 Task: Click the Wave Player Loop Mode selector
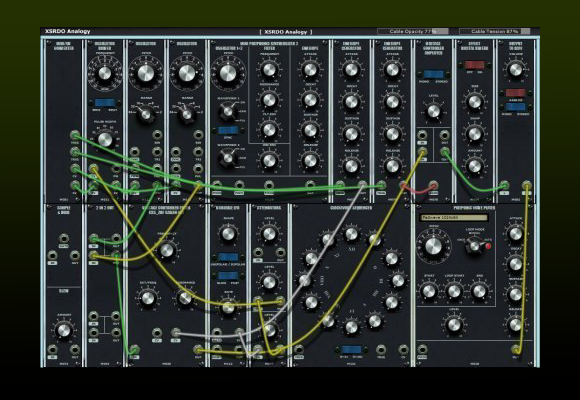474,245
